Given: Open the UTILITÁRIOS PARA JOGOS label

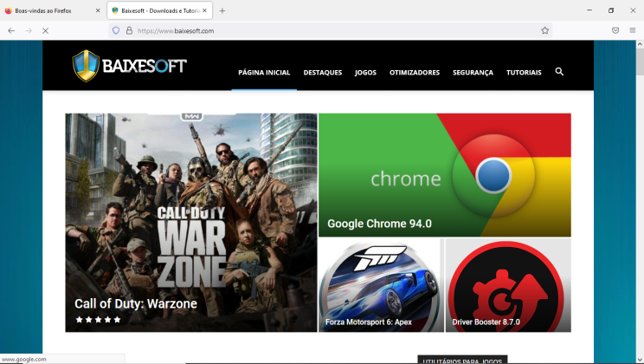Looking at the screenshot, I should 462,361.
